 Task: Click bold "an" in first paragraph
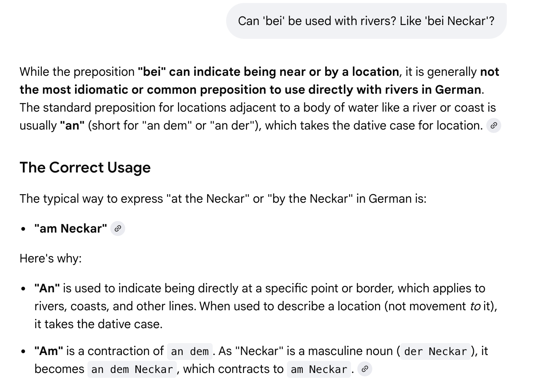pos(72,125)
